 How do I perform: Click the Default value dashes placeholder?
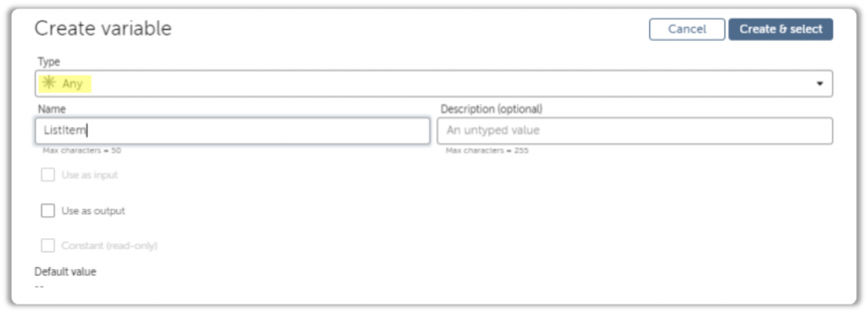click(x=39, y=287)
